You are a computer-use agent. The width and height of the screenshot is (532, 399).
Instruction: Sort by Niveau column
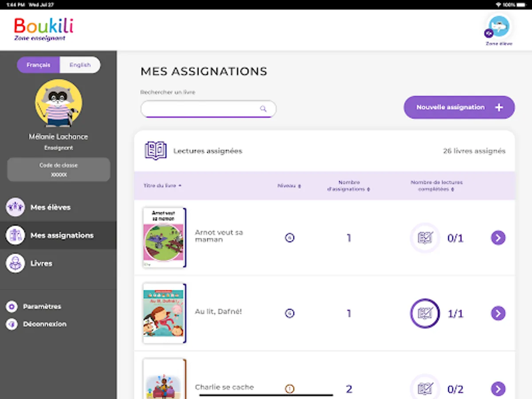pyautogui.click(x=289, y=186)
